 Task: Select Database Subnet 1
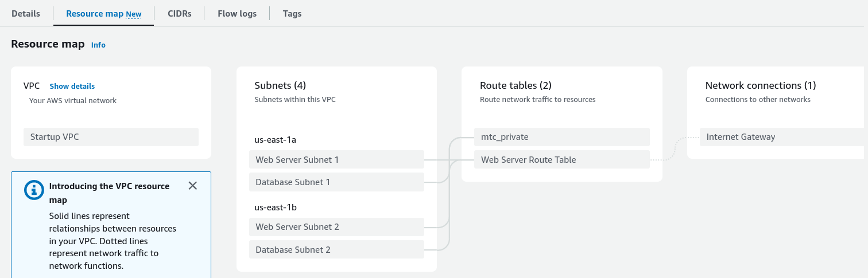[x=336, y=182]
